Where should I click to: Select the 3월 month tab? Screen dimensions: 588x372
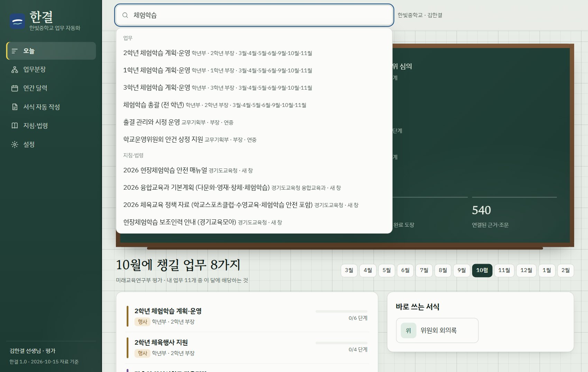[x=349, y=270]
